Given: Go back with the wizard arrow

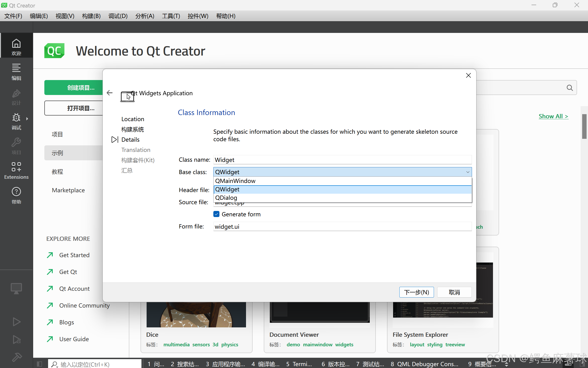Looking at the screenshot, I should 109,93.
